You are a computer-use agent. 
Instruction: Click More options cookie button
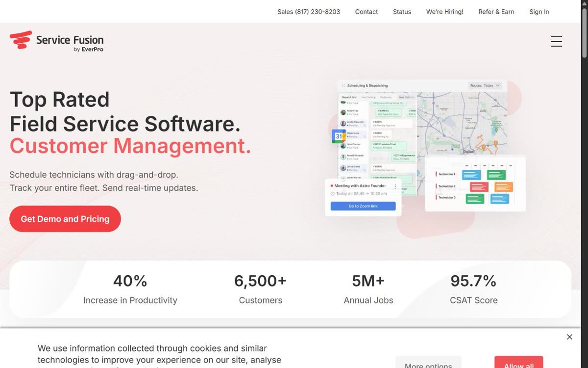428,363
